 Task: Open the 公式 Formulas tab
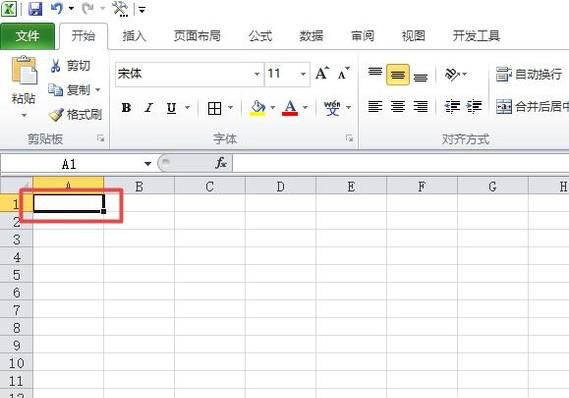(260, 36)
